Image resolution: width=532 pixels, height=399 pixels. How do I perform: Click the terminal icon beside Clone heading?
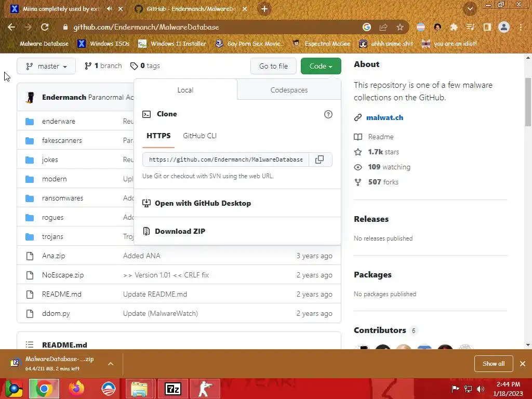(147, 114)
